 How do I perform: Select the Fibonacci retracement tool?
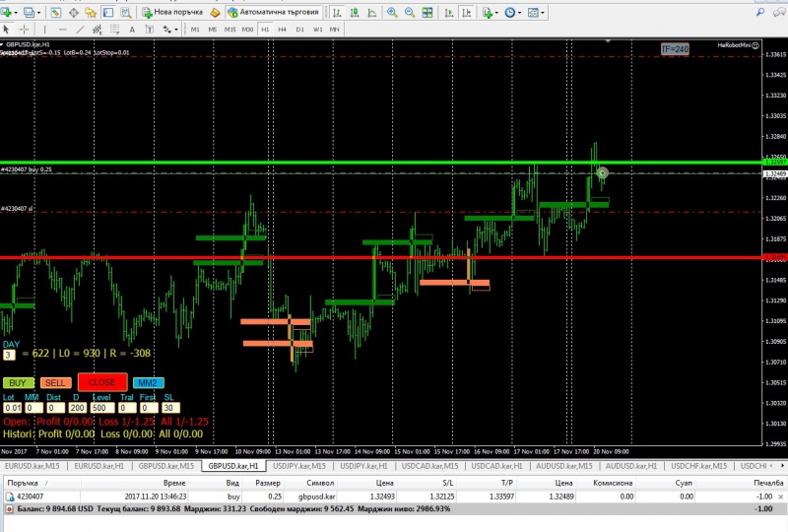115,30
